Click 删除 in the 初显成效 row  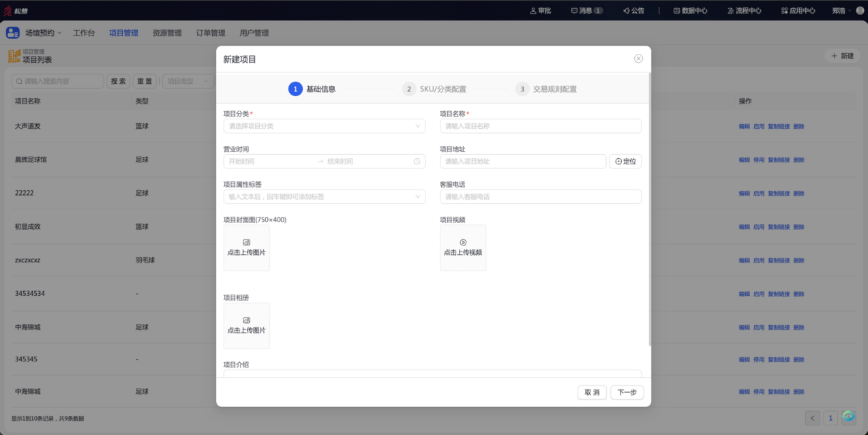pyautogui.click(x=798, y=226)
